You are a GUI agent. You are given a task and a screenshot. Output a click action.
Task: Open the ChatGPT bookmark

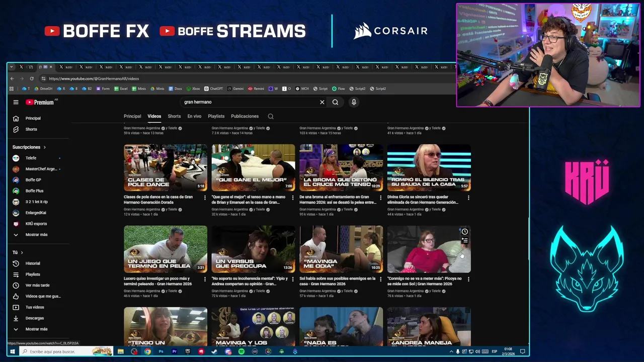click(x=214, y=88)
